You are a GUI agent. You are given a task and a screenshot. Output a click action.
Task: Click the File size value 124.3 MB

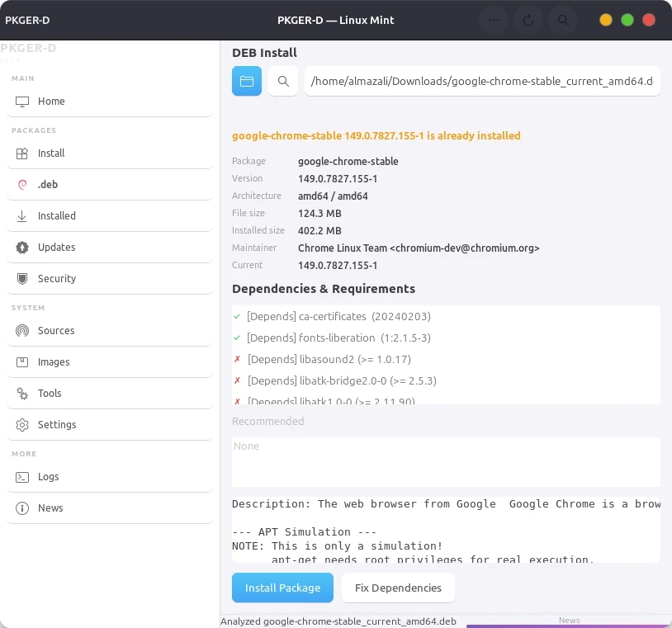pyautogui.click(x=319, y=214)
